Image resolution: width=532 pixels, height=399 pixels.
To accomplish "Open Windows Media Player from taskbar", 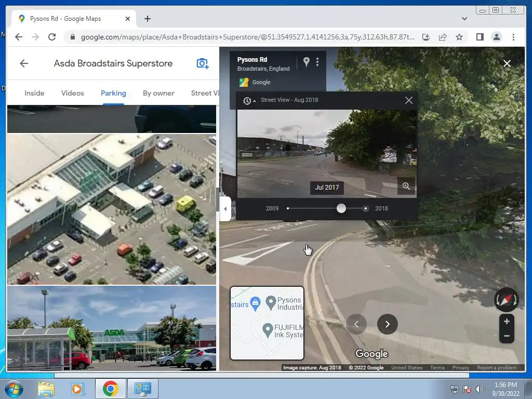I will (x=77, y=389).
